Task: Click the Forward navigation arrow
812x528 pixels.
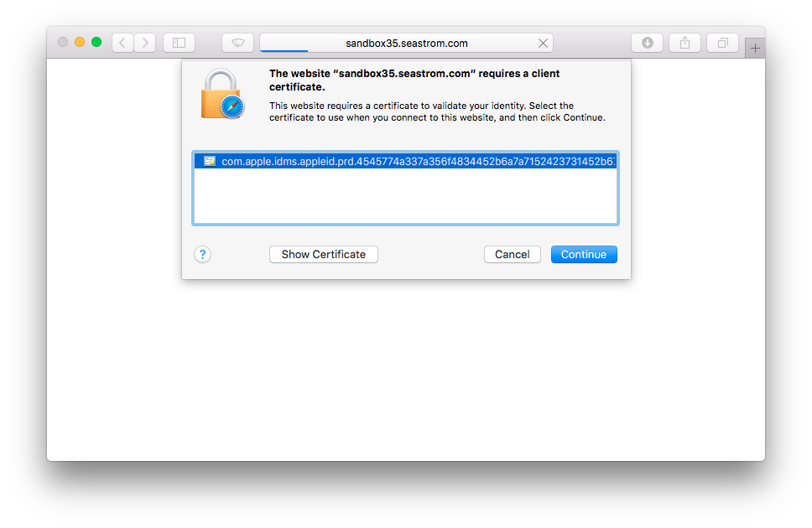Action: (144, 42)
